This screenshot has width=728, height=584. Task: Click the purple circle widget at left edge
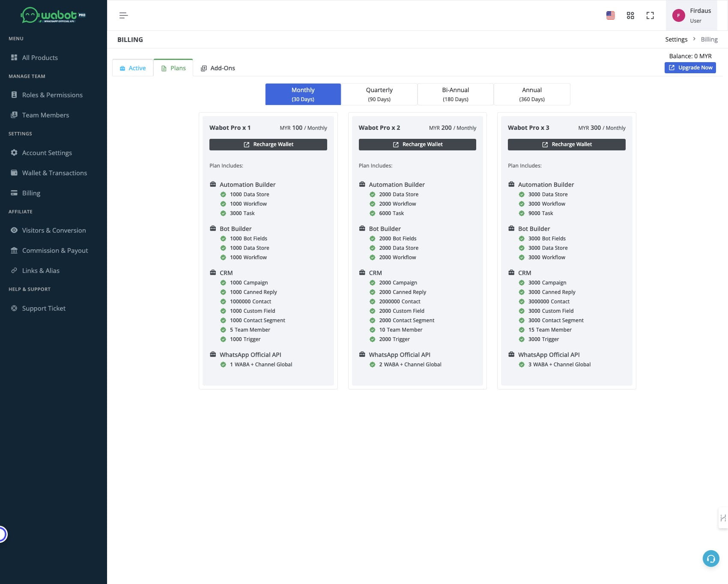pos(3,534)
